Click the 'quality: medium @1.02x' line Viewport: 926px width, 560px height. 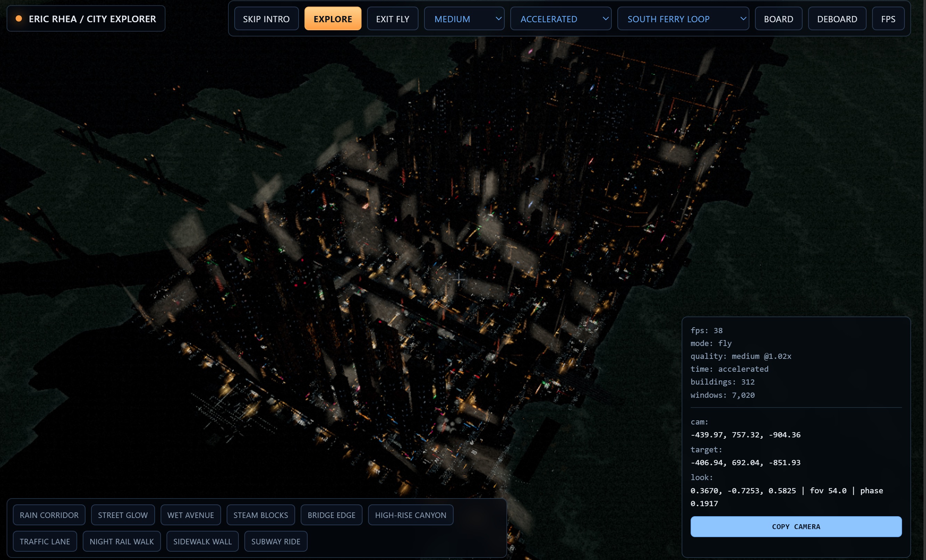click(x=741, y=356)
